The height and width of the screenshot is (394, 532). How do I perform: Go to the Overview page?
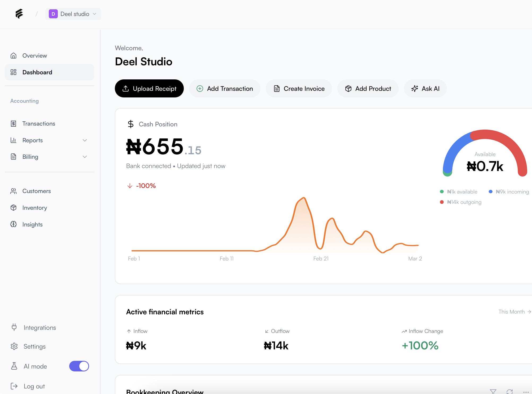point(34,55)
